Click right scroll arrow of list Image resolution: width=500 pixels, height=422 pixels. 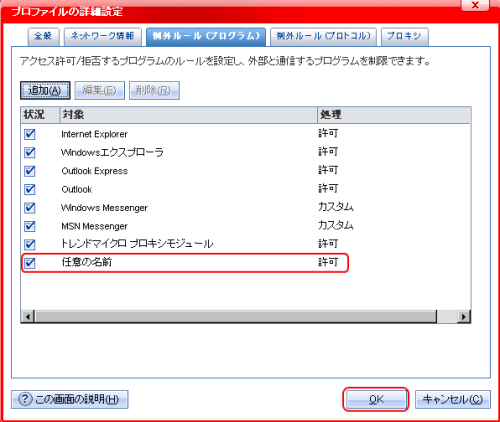(463, 316)
